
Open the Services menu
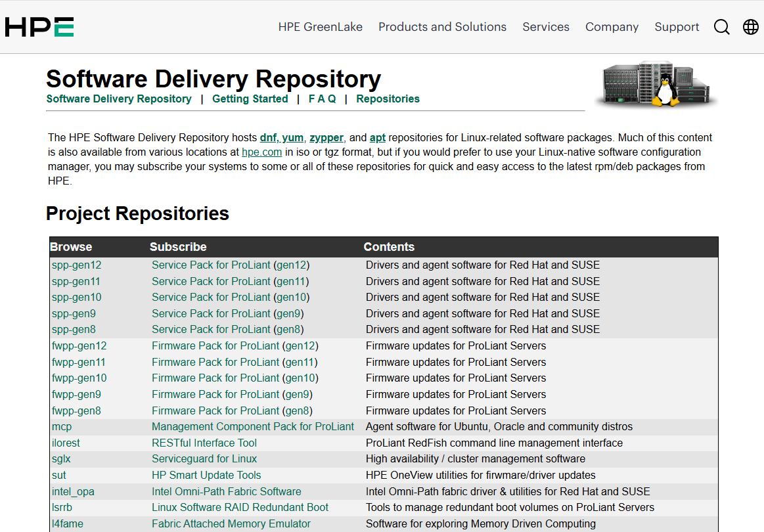[x=546, y=27]
